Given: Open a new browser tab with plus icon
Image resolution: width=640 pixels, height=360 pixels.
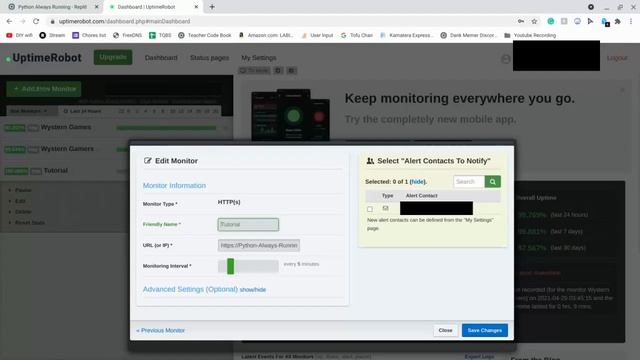Looking at the screenshot, I should coord(212,7).
